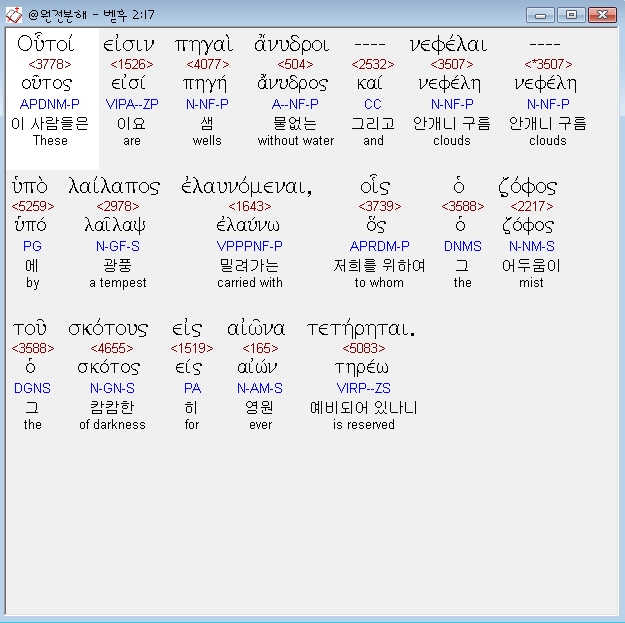Click Strong's number <1519>

point(192,348)
